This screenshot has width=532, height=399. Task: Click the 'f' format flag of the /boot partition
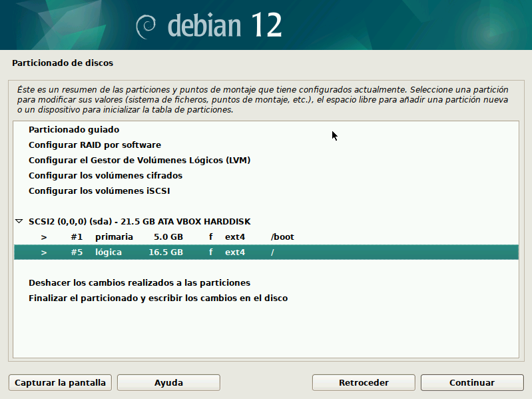210,237
